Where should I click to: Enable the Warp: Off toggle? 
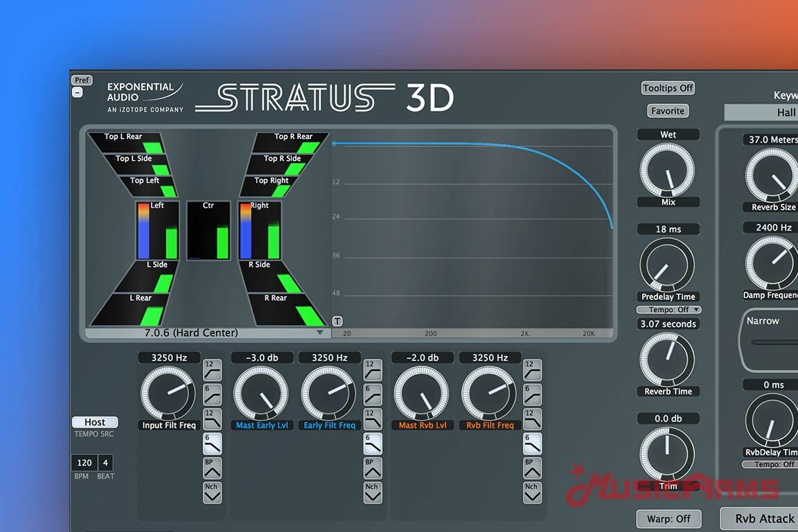pos(668,518)
